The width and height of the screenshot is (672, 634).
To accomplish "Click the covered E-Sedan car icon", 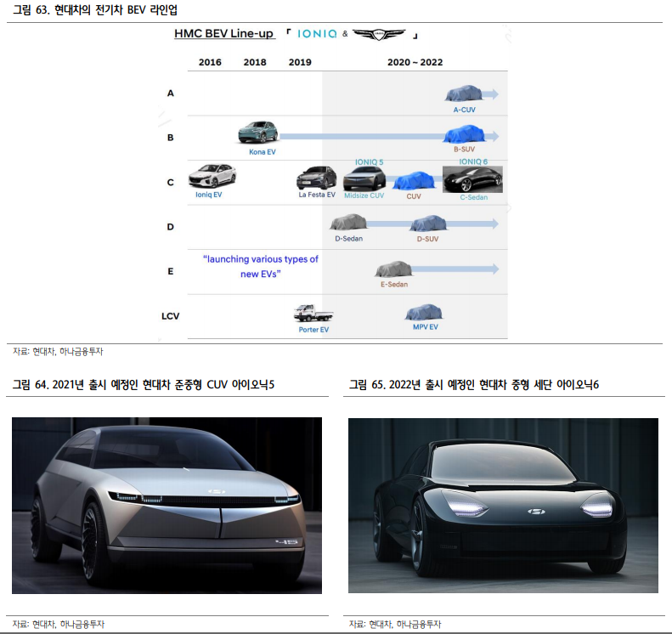I will (393, 269).
